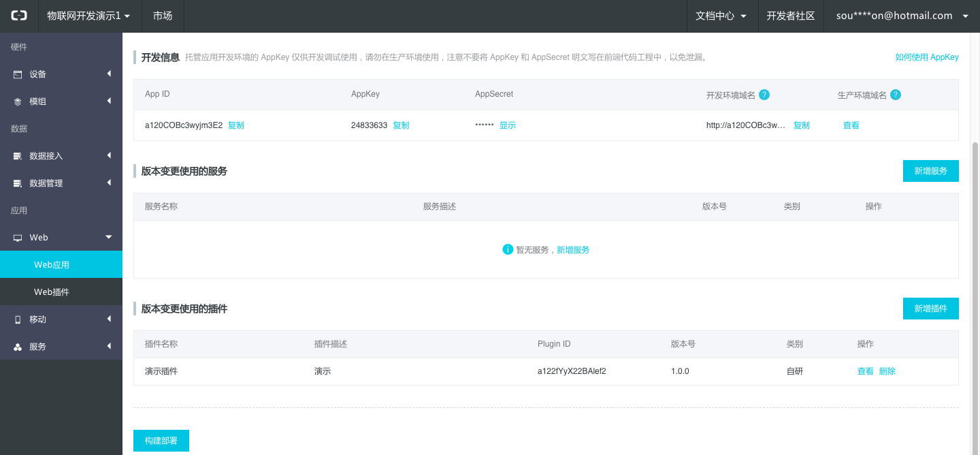Screen dimensions: 980x455
Task: Open the 物联网开发演示1 project dropdown
Action: pyautogui.click(x=88, y=16)
